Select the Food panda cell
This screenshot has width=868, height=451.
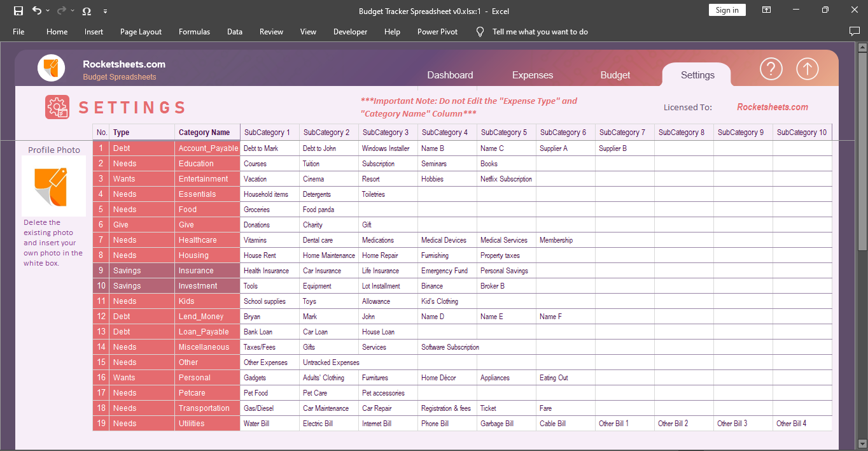329,210
